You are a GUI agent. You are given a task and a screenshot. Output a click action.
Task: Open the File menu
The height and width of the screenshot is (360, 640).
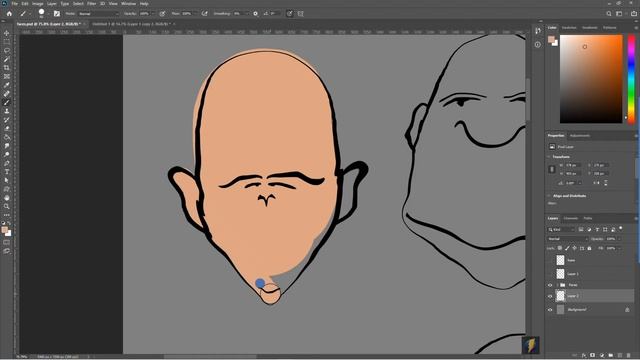point(14,4)
